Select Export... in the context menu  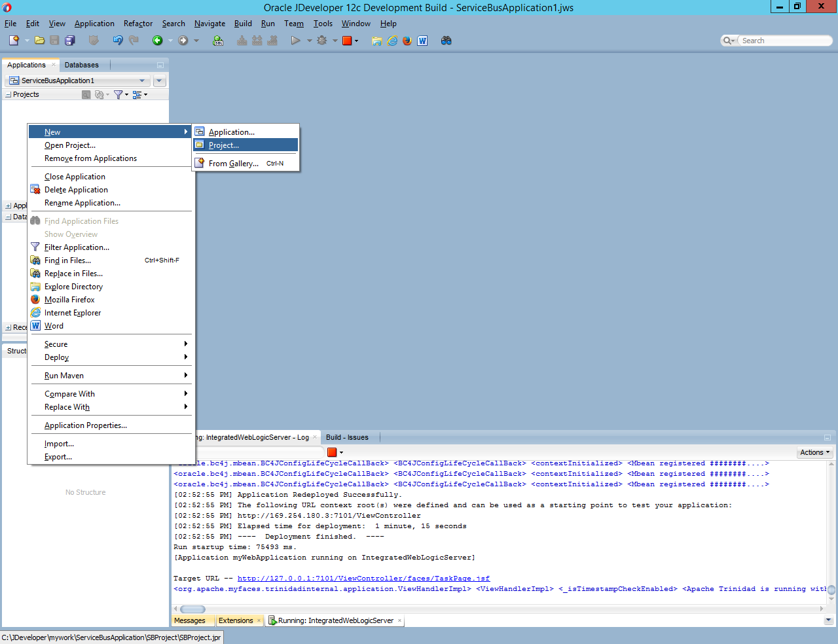(x=111, y=457)
